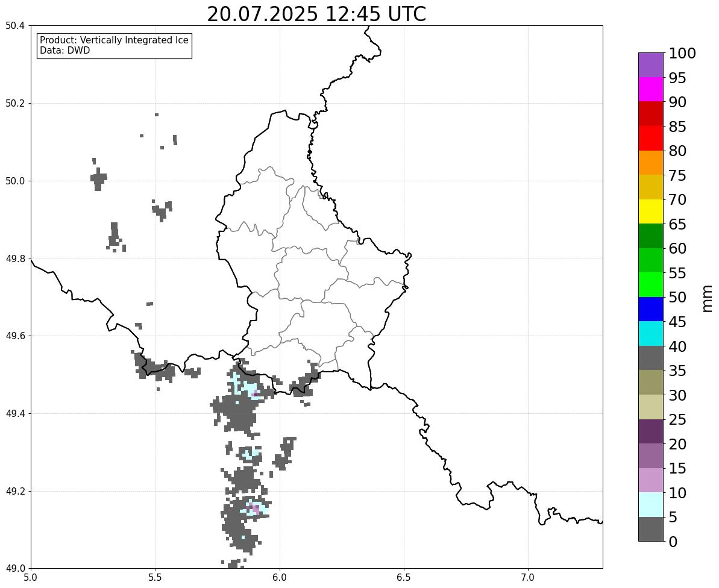Image resolution: width=719 pixels, height=588 pixels.
Task: Select the magenta 90-95 colorbar swatch
Action: point(651,89)
